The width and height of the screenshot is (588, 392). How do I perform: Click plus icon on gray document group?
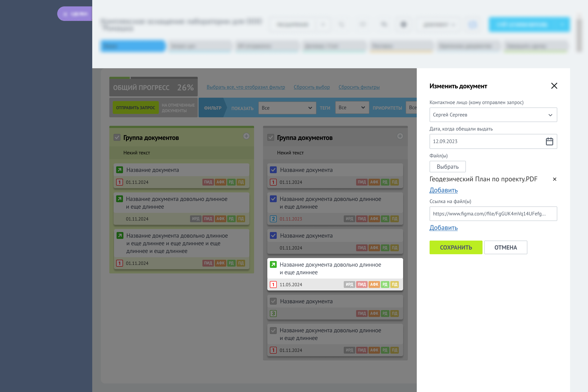[x=400, y=136]
